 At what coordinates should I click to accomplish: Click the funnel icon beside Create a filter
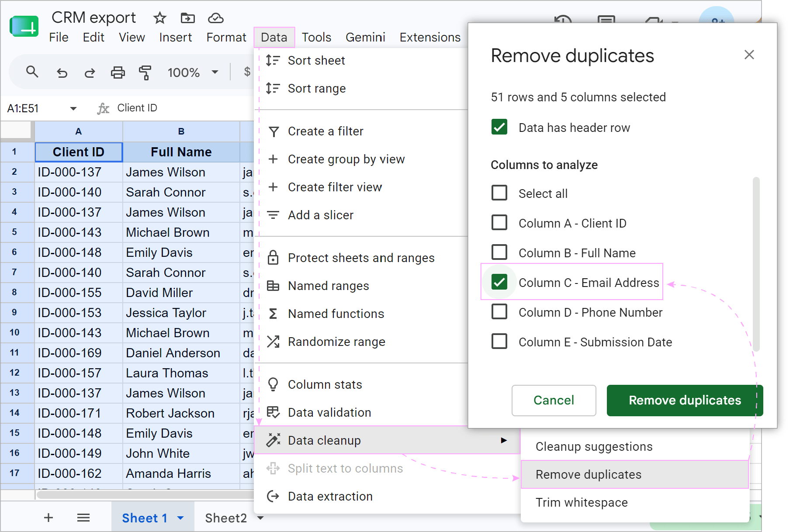point(274,131)
